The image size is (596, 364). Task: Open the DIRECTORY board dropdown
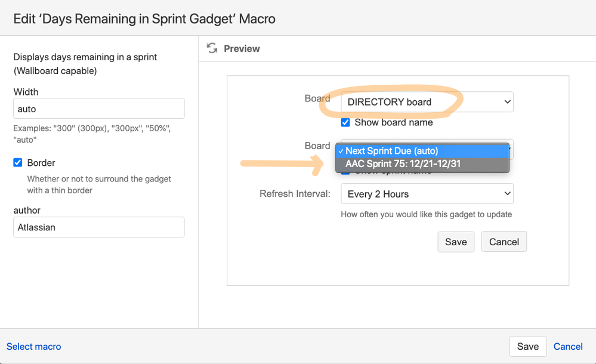(427, 102)
